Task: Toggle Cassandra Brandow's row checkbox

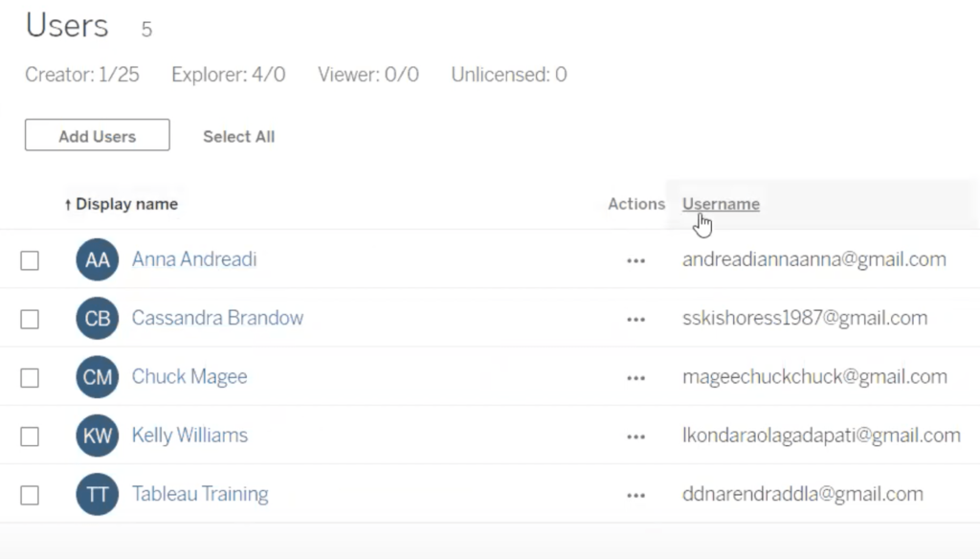Action: (30, 319)
